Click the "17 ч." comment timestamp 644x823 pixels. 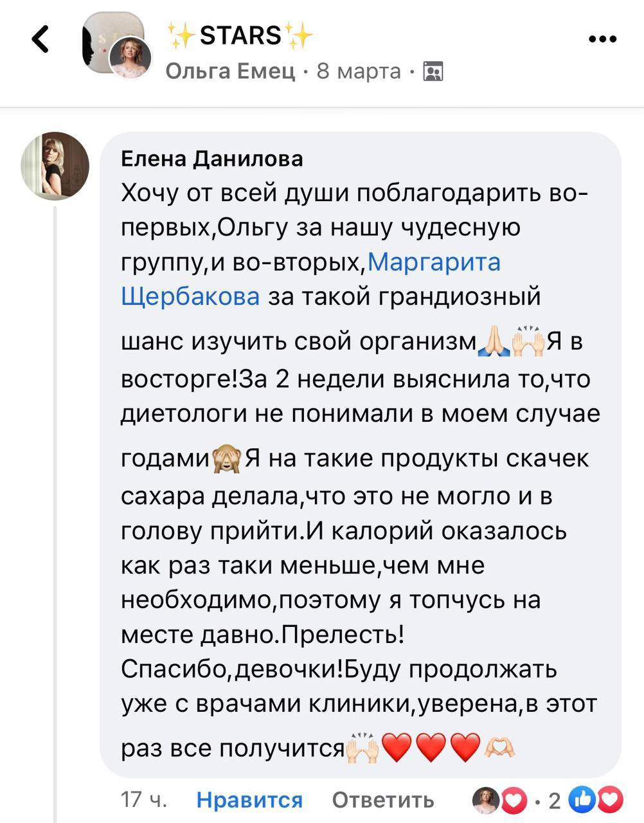click(x=145, y=800)
